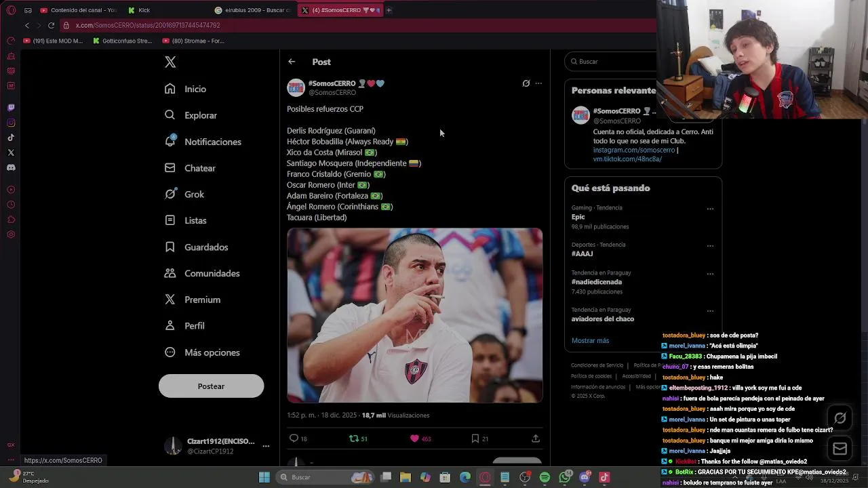Open the SomosCERRO profile avatar on the post
Image resolution: width=868 pixels, height=488 pixels.
296,87
